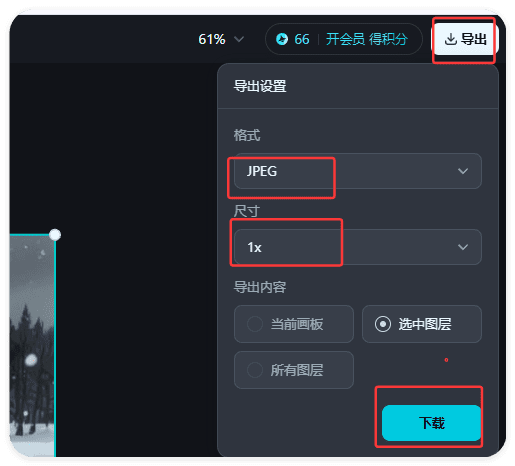Click the blue points coin icon

pyautogui.click(x=282, y=39)
